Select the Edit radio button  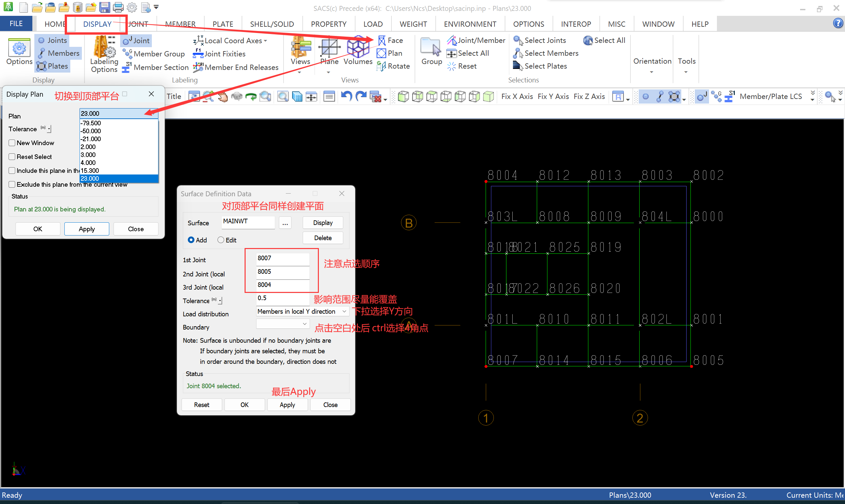(221, 240)
